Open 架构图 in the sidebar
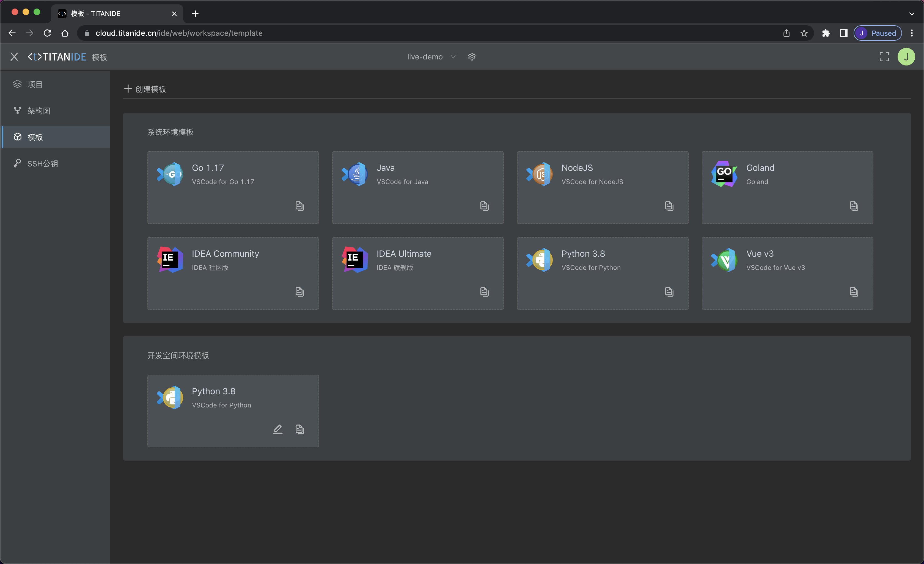The image size is (924, 564). pos(38,111)
